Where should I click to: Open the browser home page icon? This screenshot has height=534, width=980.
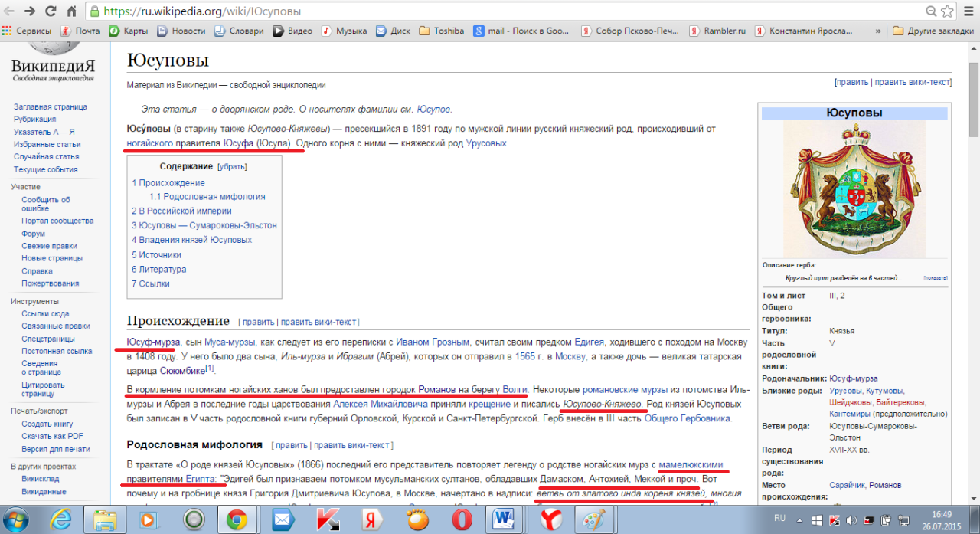click(71, 11)
